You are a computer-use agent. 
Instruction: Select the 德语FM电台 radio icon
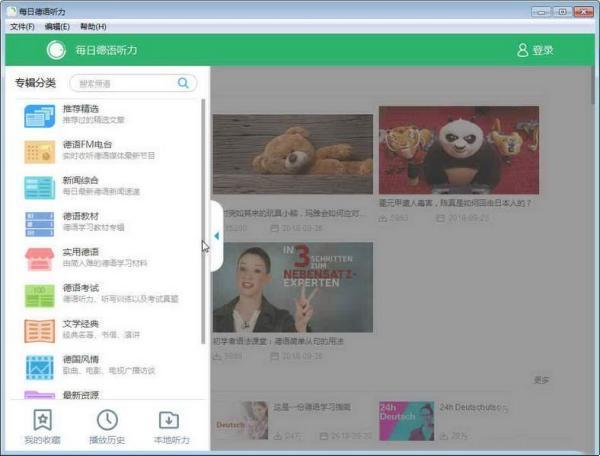tap(39, 152)
